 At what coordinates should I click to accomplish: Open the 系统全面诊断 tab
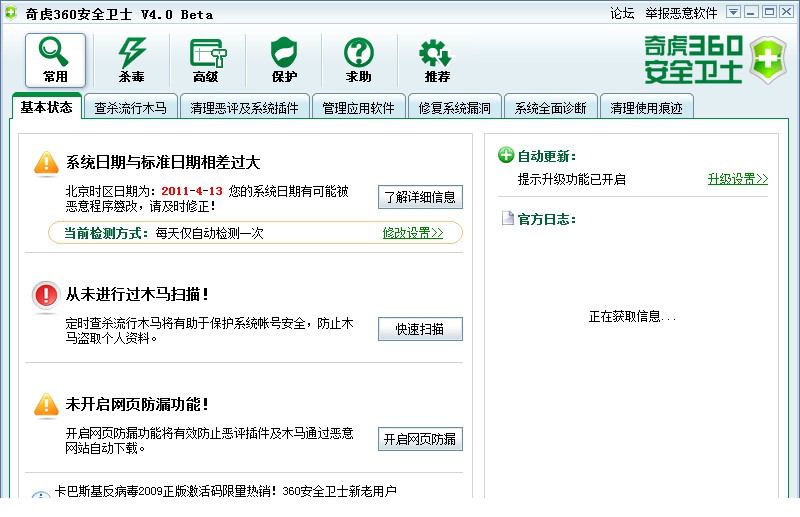(x=550, y=107)
